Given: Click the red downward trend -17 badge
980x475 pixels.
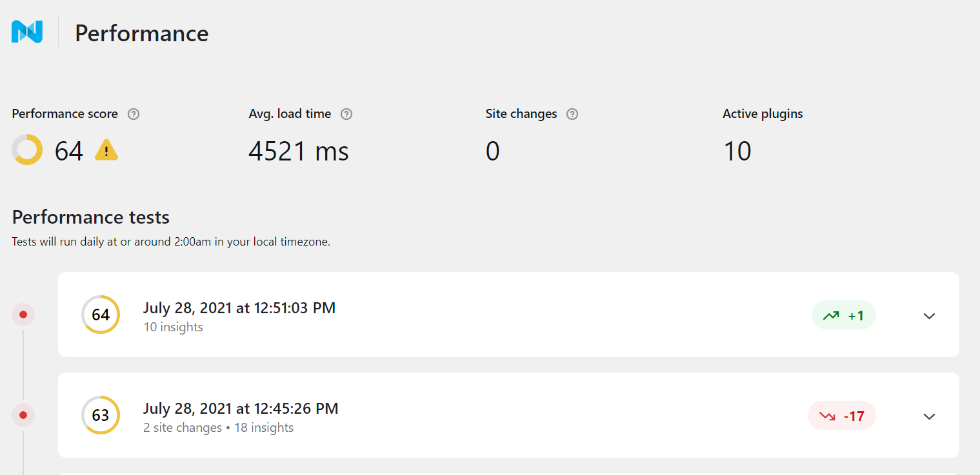Looking at the screenshot, I should (841, 416).
